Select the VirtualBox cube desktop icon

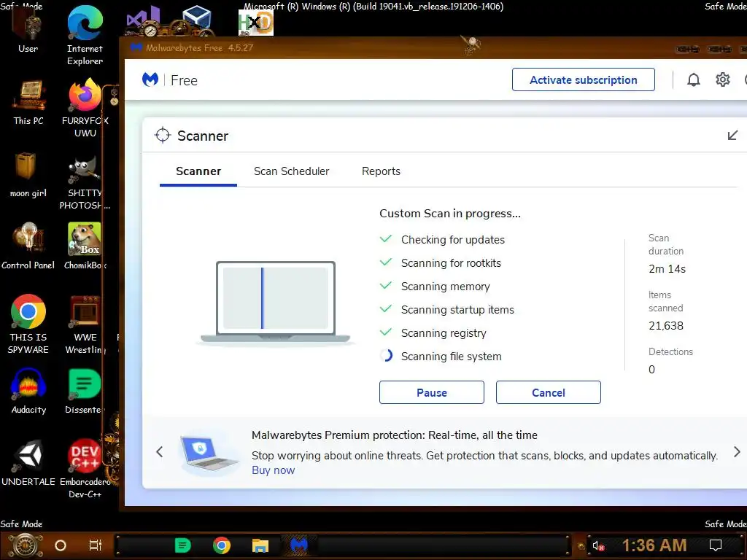tap(196, 19)
